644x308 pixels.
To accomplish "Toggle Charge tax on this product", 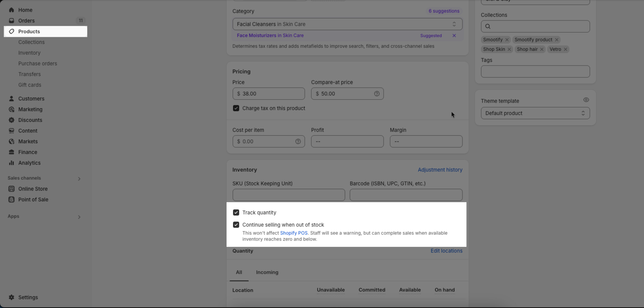I will pos(236,108).
